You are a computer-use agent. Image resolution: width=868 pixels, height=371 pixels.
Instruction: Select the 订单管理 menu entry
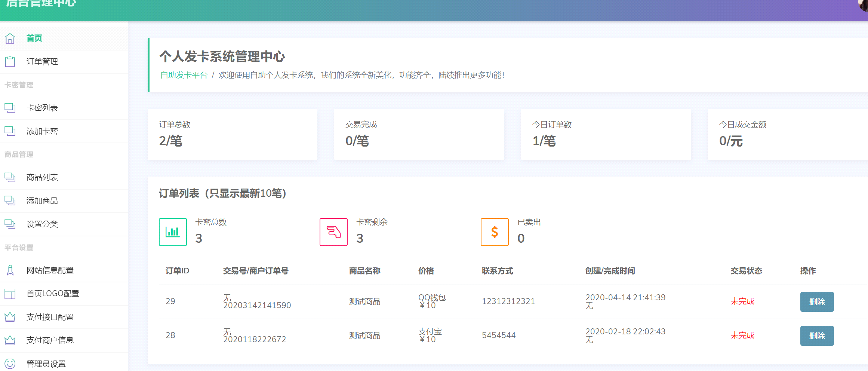pyautogui.click(x=41, y=61)
